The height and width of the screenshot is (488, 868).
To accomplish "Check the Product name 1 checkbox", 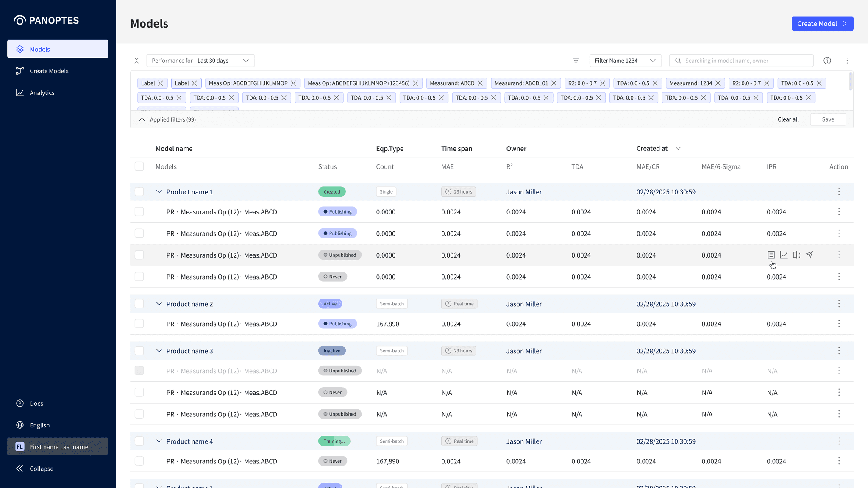I will point(139,192).
